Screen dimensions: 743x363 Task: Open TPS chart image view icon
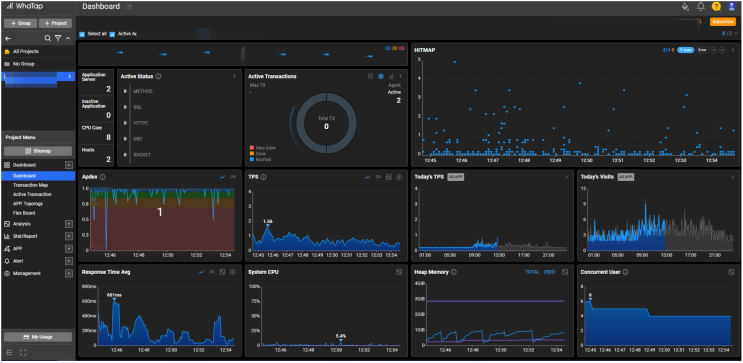(389, 177)
